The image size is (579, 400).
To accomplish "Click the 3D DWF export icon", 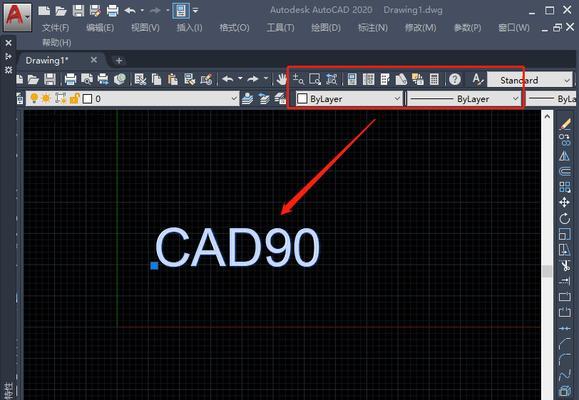I will pos(120,79).
